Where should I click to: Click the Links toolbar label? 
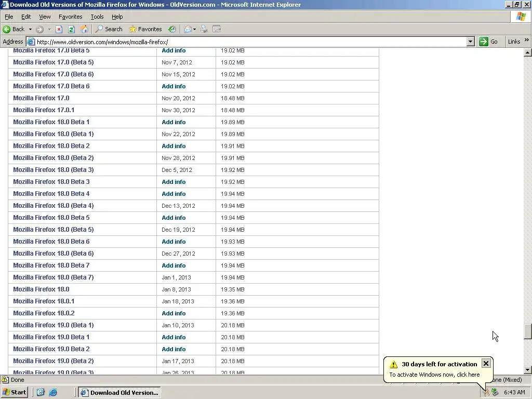(514, 42)
